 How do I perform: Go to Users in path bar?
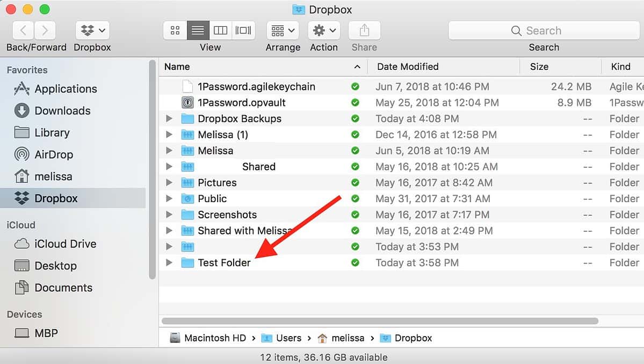288,338
